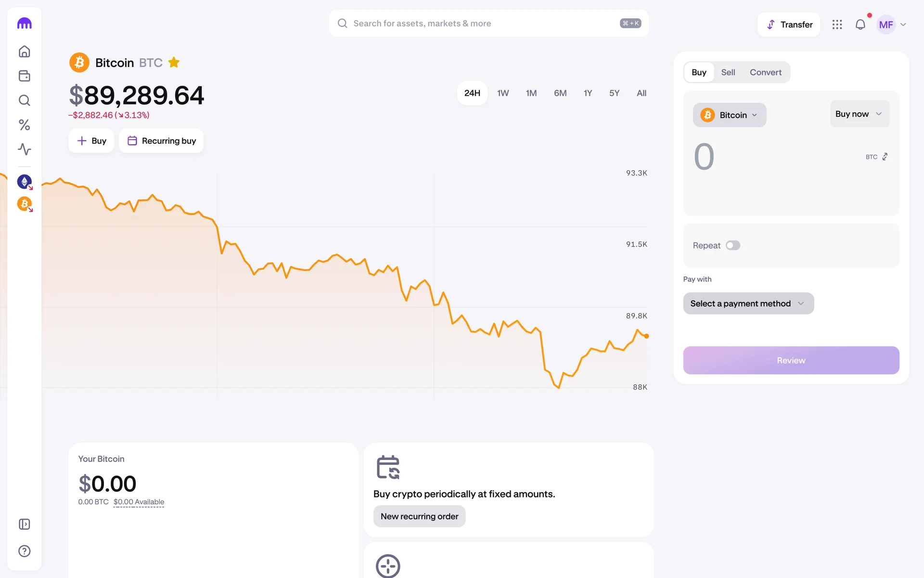The height and width of the screenshot is (578, 924).
Task: Expand the Bitcoin asset selector dropdown
Action: 729,115
